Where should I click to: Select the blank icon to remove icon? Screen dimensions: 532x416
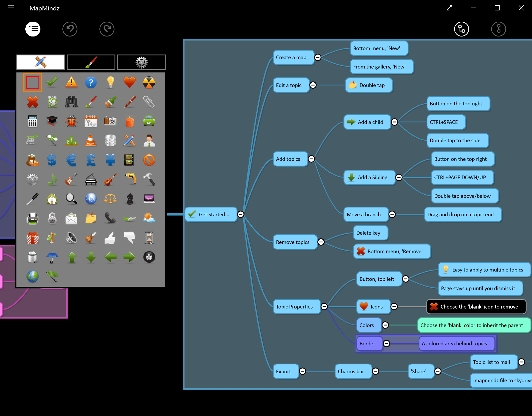coord(33,82)
